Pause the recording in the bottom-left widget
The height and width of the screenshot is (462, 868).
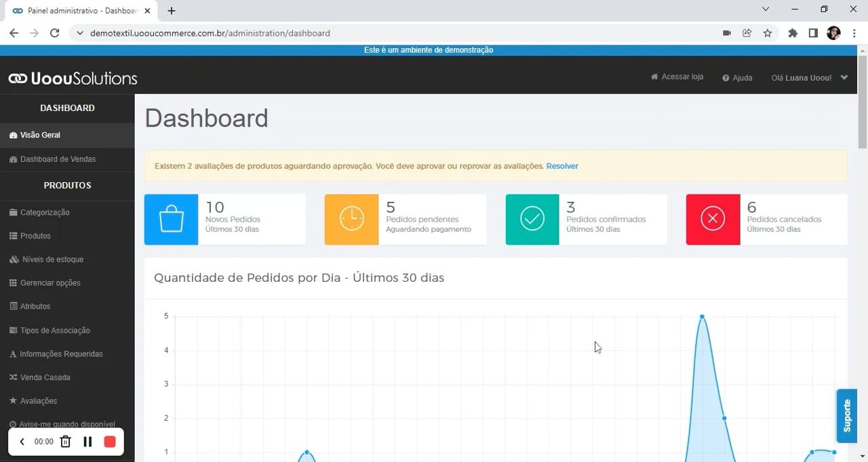pyautogui.click(x=87, y=441)
